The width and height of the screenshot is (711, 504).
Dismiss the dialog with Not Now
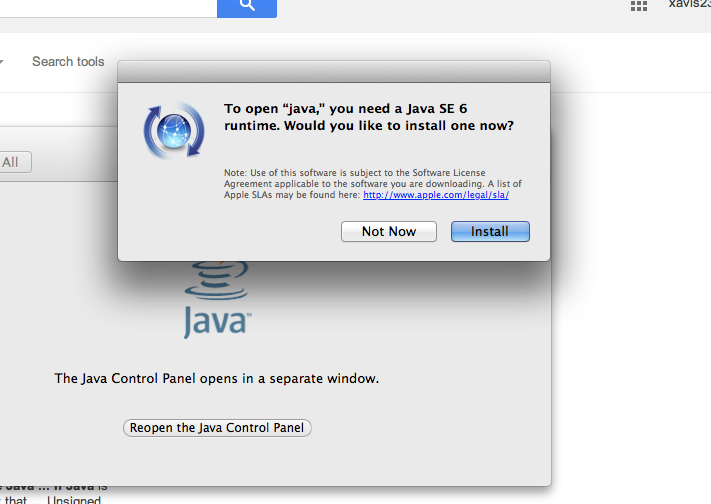389,231
